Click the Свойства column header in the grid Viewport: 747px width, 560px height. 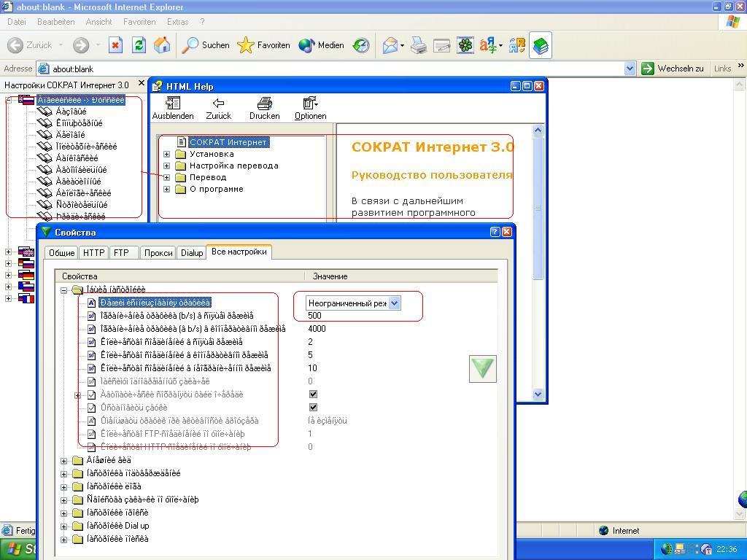[180, 276]
